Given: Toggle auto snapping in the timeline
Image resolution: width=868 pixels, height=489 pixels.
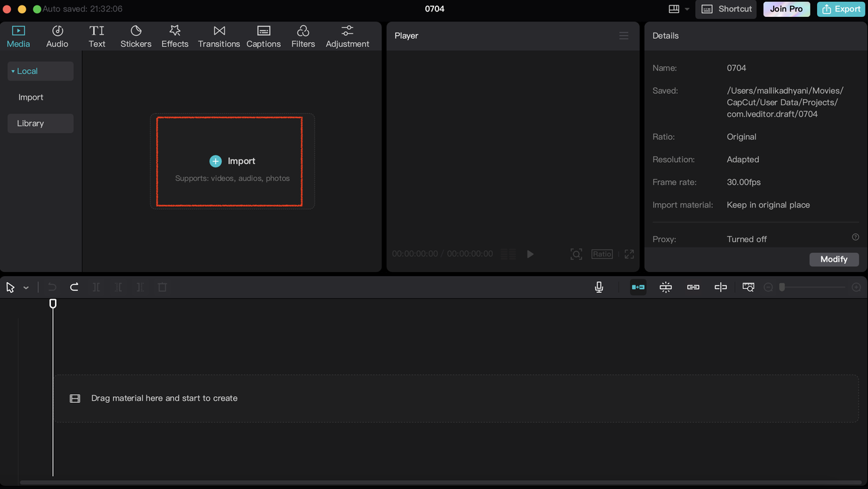Looking at the screenshot, I should (x=665, y=287).
